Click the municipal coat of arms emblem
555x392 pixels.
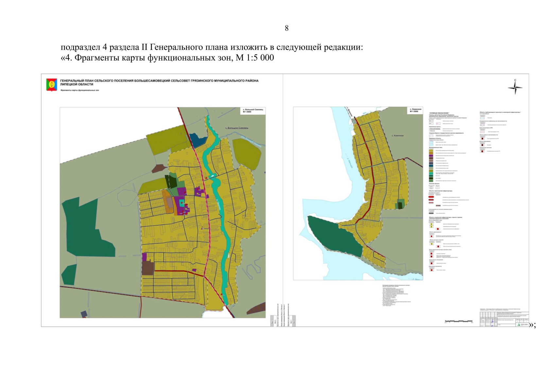pos(52,84)
